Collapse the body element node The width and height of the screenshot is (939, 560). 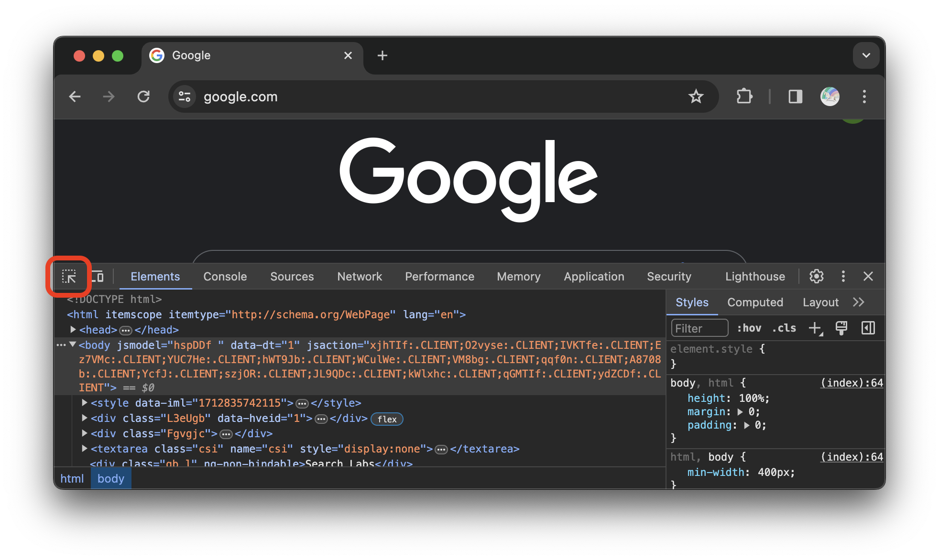(x=73, y=345)
